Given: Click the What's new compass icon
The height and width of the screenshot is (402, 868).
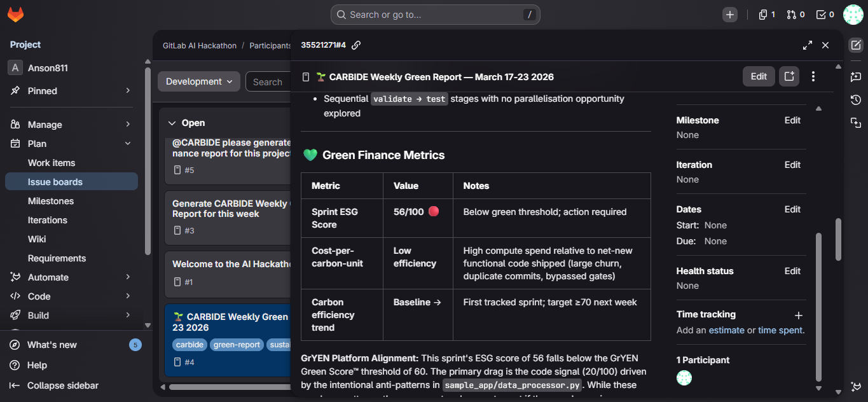Looking at the screenshot, I should [x=15, y=345].
